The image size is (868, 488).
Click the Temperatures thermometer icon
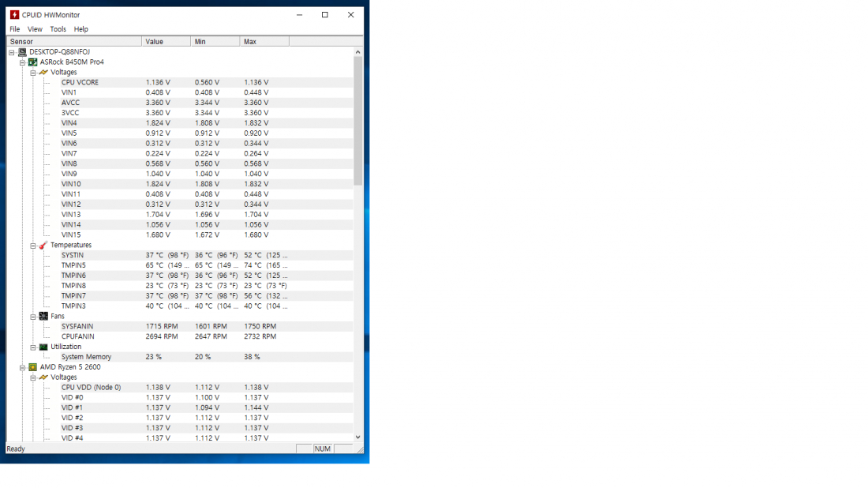pos(43,246)
